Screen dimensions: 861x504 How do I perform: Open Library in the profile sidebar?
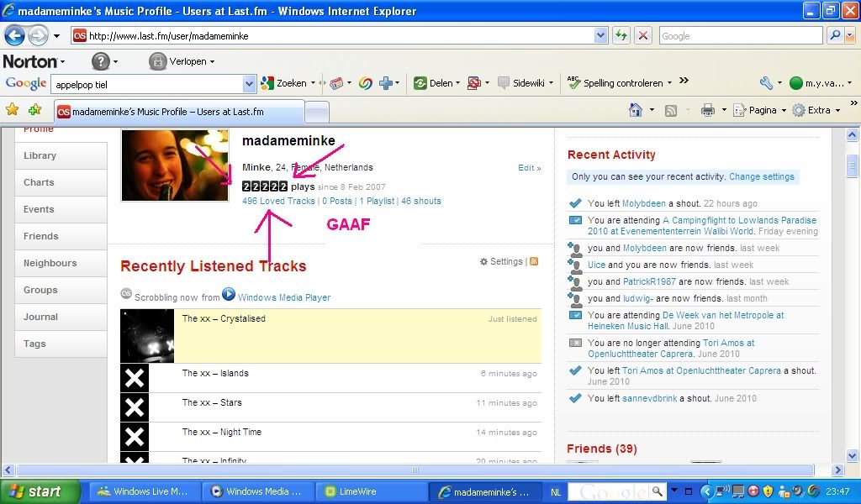61,155
